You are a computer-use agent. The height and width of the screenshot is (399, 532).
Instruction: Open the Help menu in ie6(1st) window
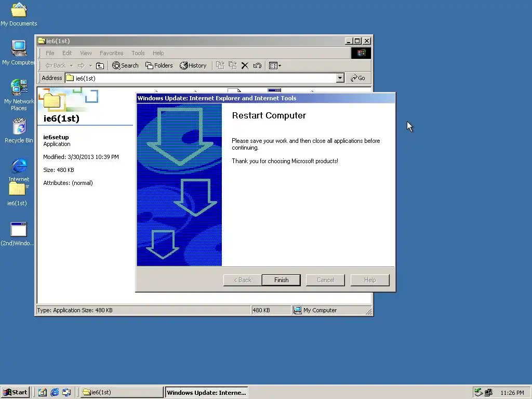[x=158, y=53]
